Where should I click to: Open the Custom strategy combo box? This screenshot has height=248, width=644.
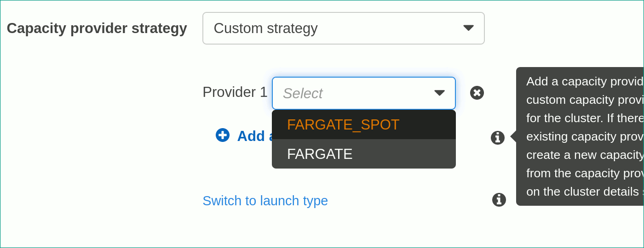pos(344,28)
